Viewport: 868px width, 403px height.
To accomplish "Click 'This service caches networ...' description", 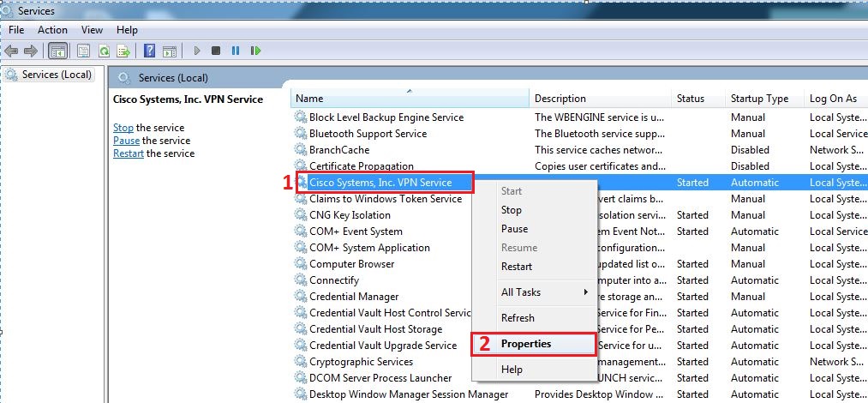I will [x=597, y=149].
